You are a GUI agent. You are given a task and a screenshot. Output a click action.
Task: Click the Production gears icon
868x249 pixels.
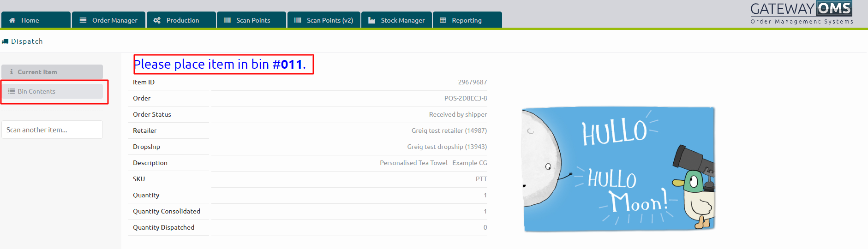click(157, 20)
